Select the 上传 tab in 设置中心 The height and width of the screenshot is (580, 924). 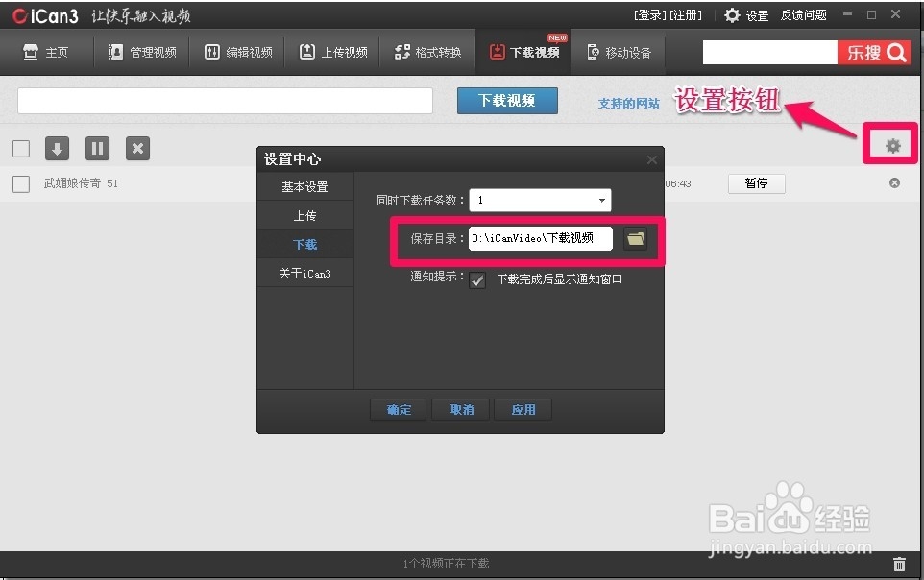pos(305,215)
